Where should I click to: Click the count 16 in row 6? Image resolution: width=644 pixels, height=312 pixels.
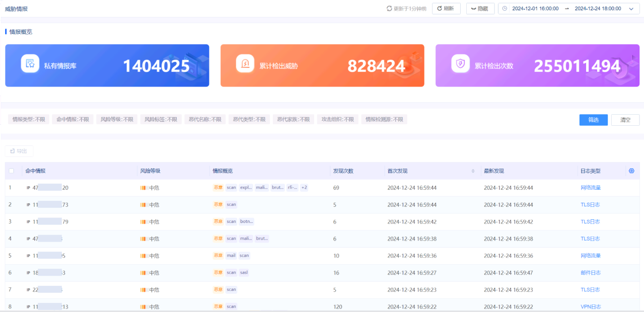point(336,273)
